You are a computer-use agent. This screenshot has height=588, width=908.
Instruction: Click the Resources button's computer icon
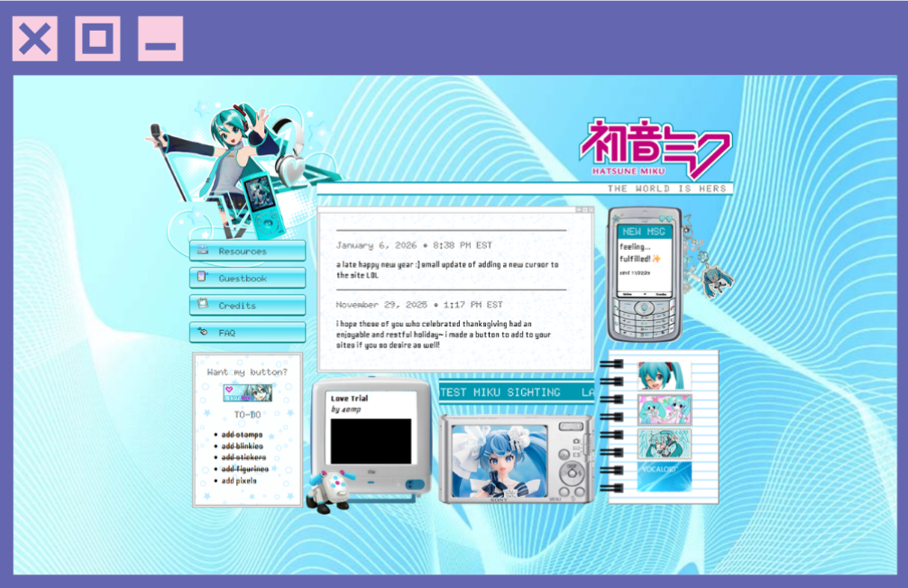[203, 251]
